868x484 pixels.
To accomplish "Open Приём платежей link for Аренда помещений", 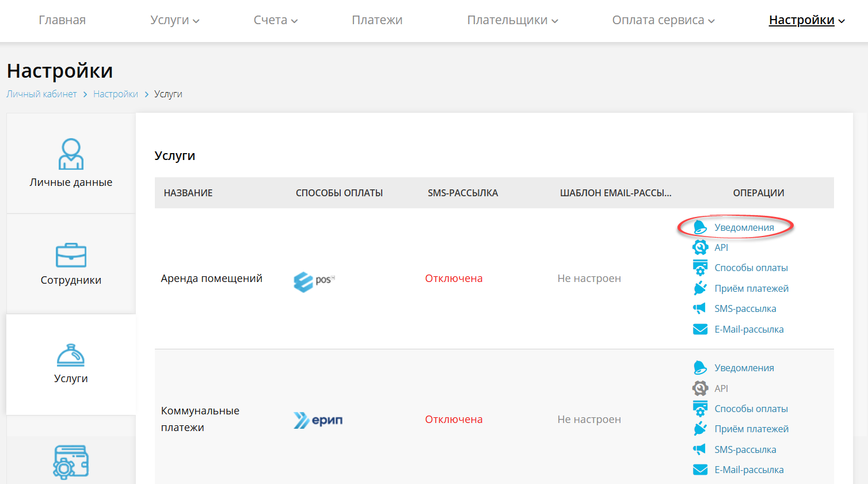I will pos(752,288).
